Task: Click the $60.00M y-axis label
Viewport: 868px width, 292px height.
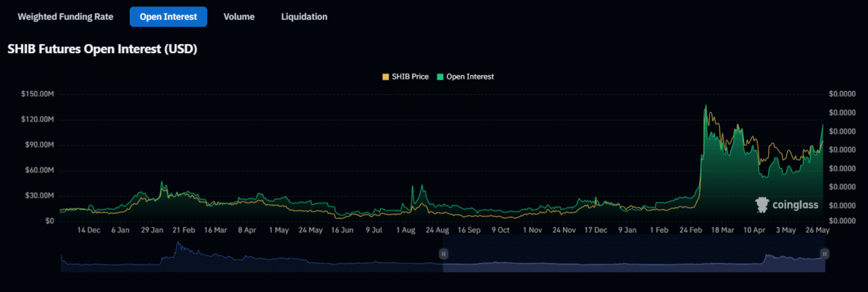Action: (40, 170)
